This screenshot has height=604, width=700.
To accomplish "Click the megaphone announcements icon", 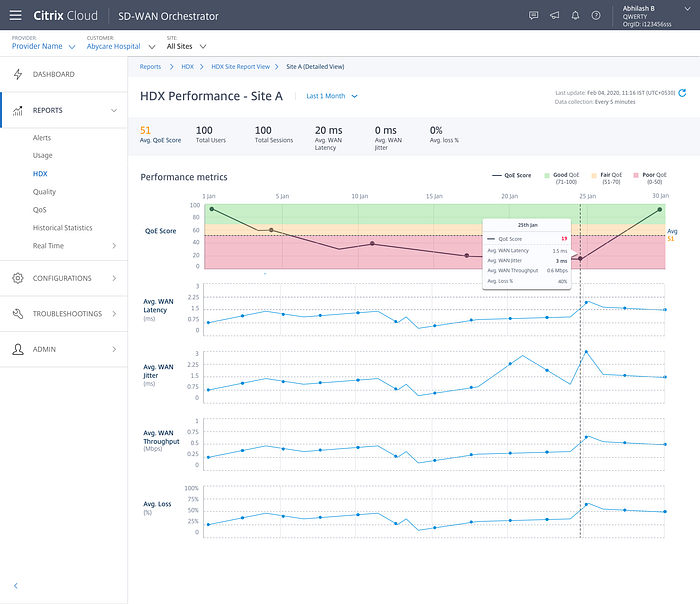I will pos(554,16).
